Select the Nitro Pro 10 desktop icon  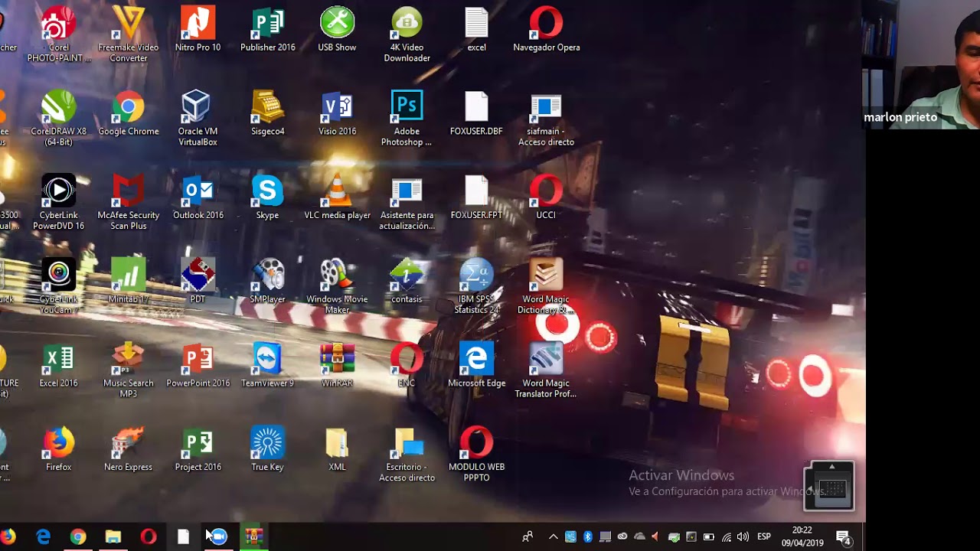(x=198, y=29)
